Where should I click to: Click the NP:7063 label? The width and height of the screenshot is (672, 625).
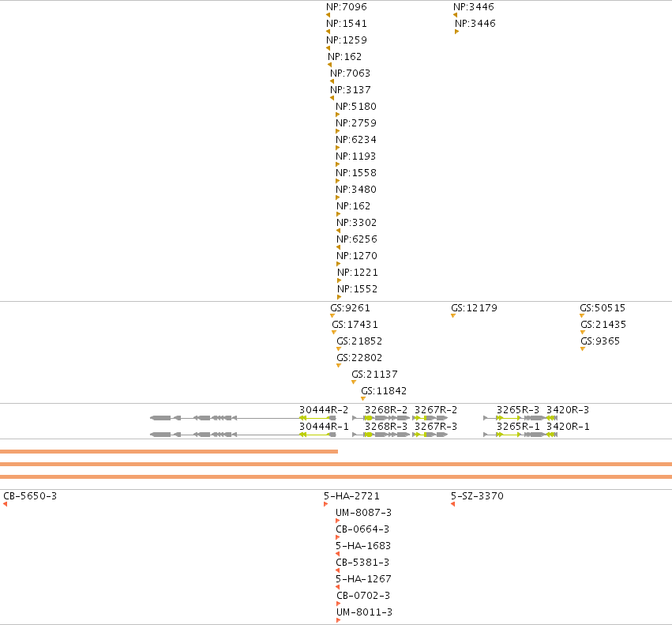click(350, 73)
